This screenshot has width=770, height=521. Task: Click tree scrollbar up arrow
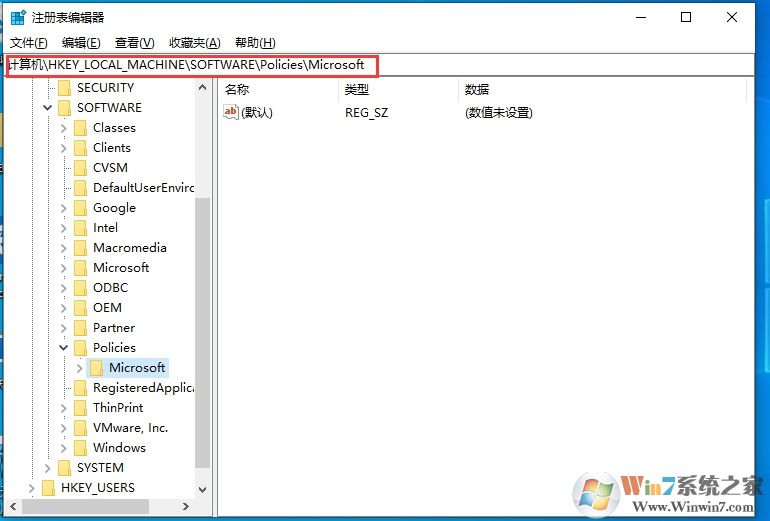coord(202,88)
